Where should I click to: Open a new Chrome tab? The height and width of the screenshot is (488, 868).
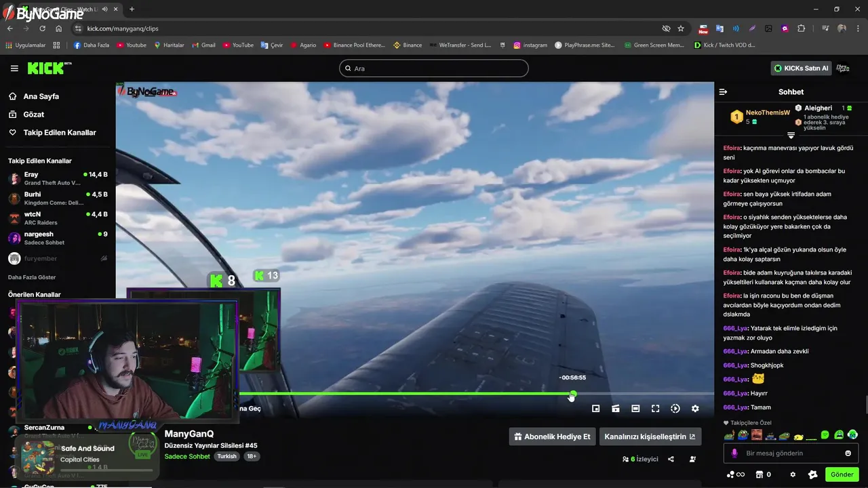[132, 9]
